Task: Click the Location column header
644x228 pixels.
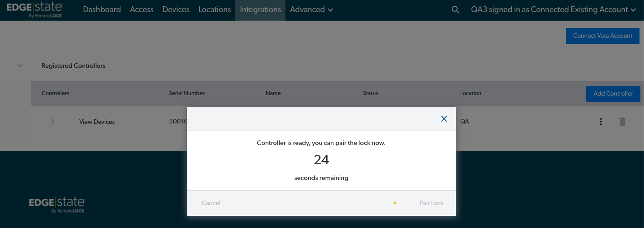Action: point(471,93)
